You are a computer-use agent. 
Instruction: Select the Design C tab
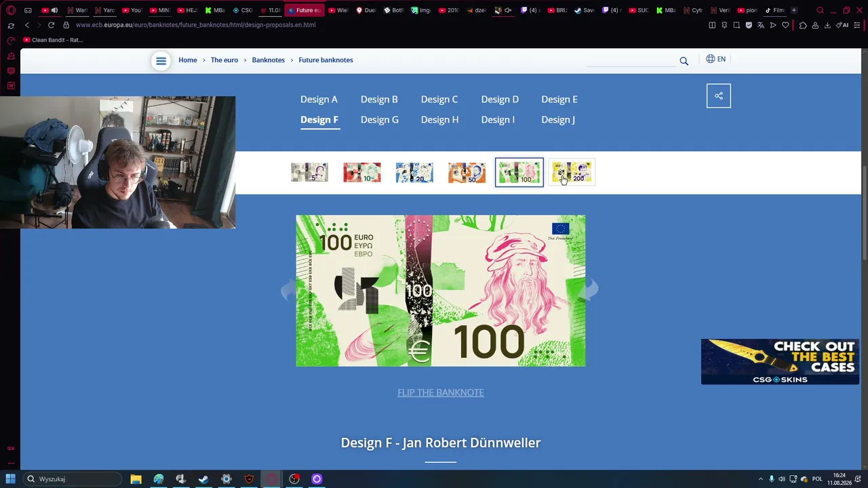[x=439, y=99]
